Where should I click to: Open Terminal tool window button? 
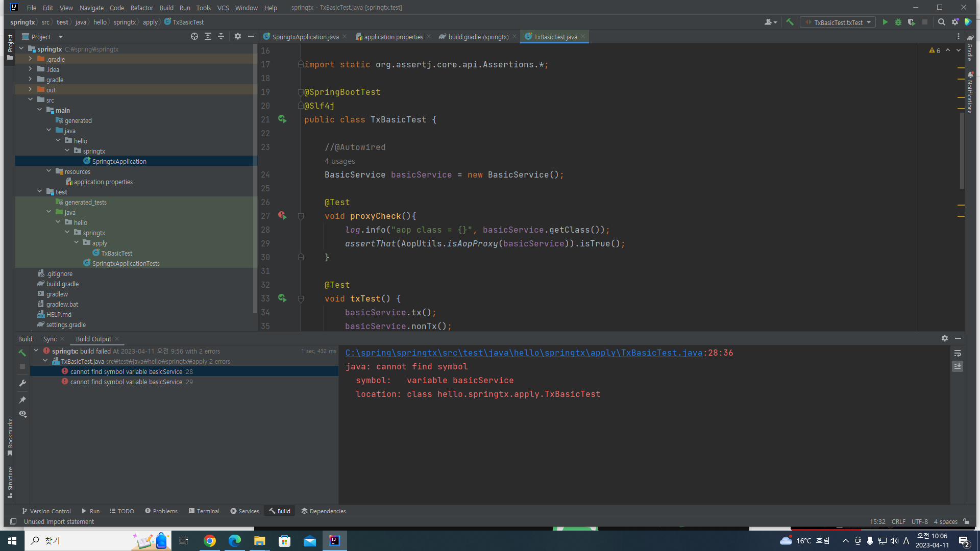(x=204, y=511)
